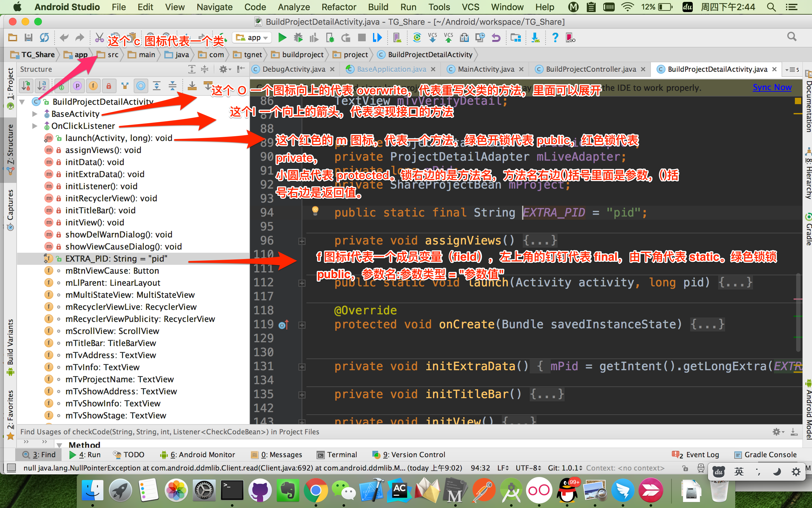812x508 pixels.
Task: Open Chrome from the Dock
Action: point(315,490)
